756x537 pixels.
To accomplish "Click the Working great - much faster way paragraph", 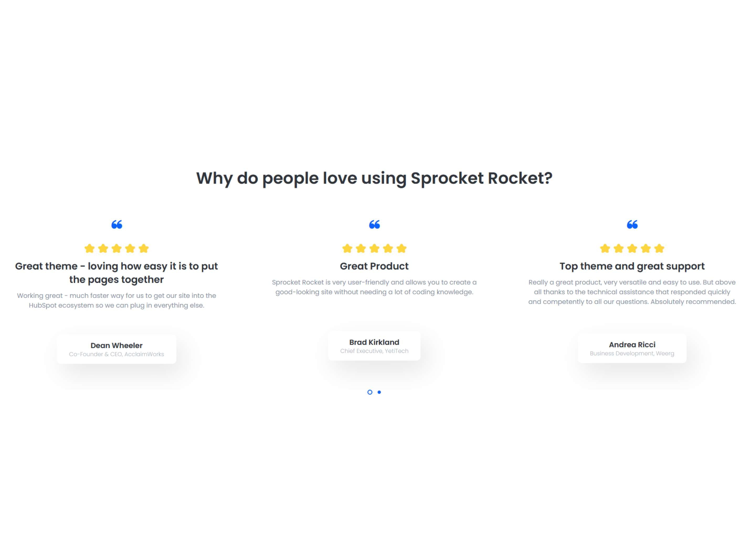I will pos(117,300).
